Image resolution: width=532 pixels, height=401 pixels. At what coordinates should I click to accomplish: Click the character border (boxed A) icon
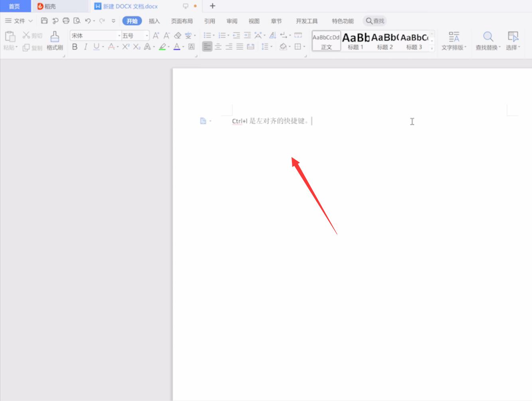(x=191, y=47)
